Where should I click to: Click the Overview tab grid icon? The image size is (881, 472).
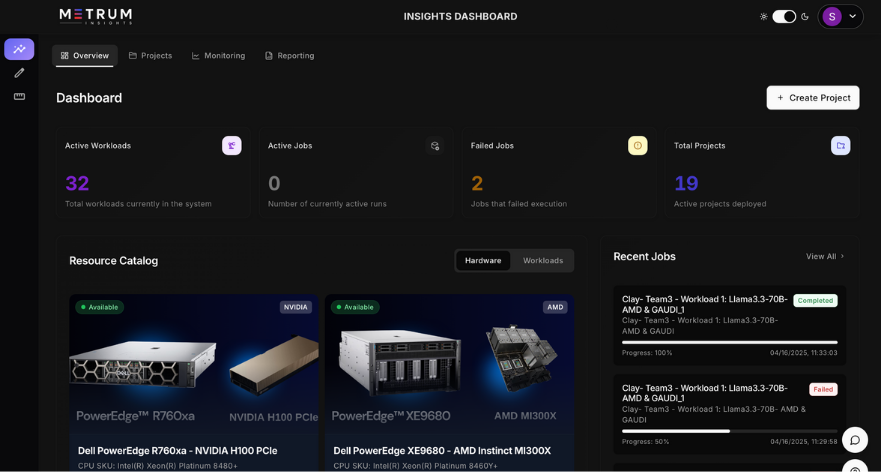pos(65,56)
